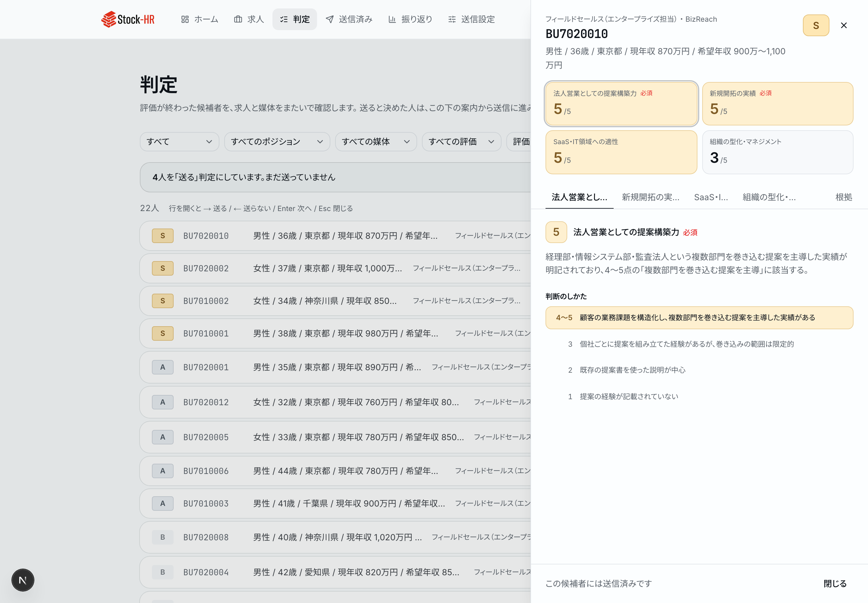Select the 判定 navigation item
This screenshot has height=603, width=868.
[295, 19]
